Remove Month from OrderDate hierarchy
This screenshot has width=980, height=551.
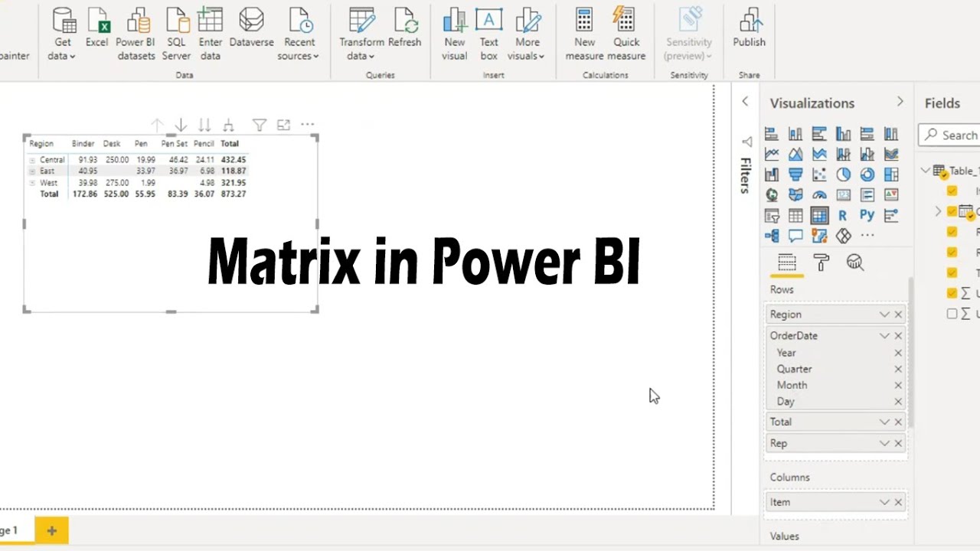[899, 385]
